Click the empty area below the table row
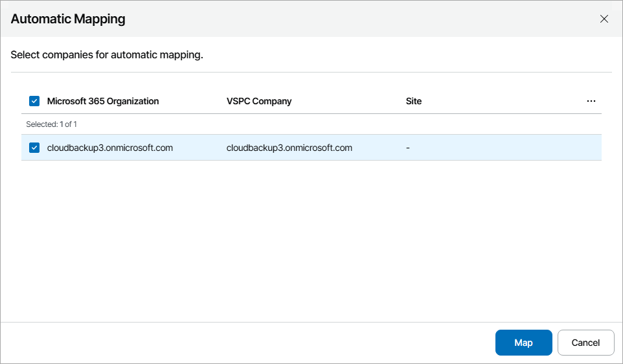Viewport: 623px width, 364px height. (311, 240)
